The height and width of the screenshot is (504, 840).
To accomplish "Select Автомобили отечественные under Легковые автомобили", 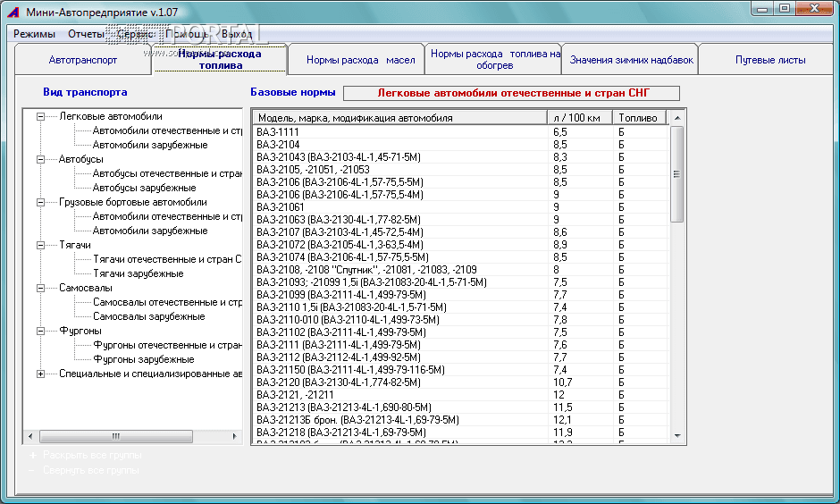I will (x=166, y=130).
